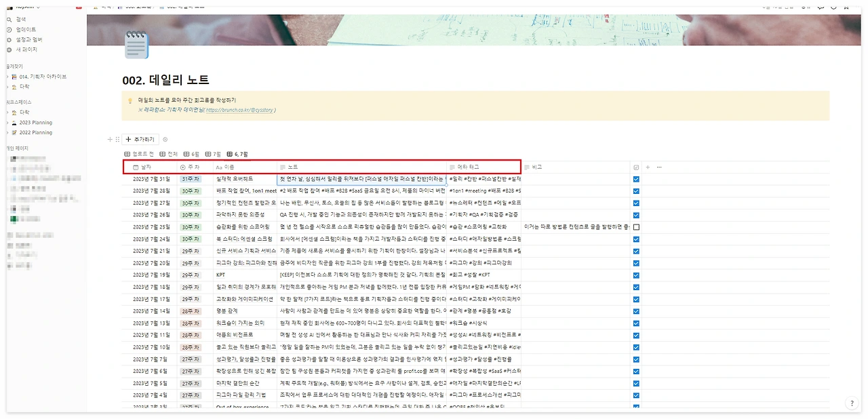
Task: Expand the 다락 item under favorites
Action: click(x=7, y=87)
